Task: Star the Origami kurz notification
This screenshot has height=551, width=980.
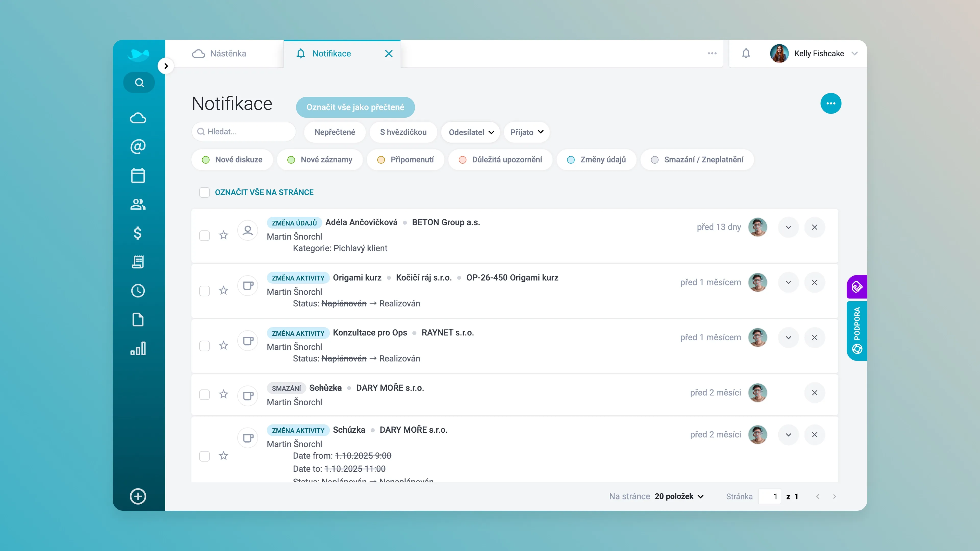Action: [223, 291]
